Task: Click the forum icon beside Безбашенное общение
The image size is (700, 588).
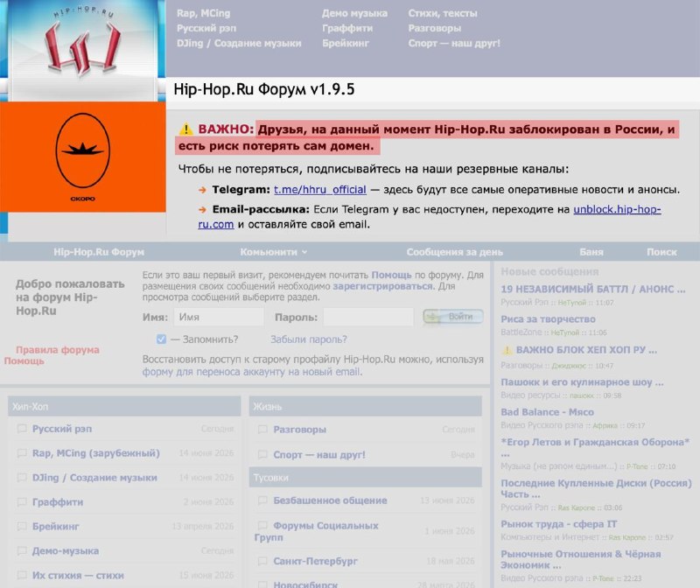Action: point(263,500)
